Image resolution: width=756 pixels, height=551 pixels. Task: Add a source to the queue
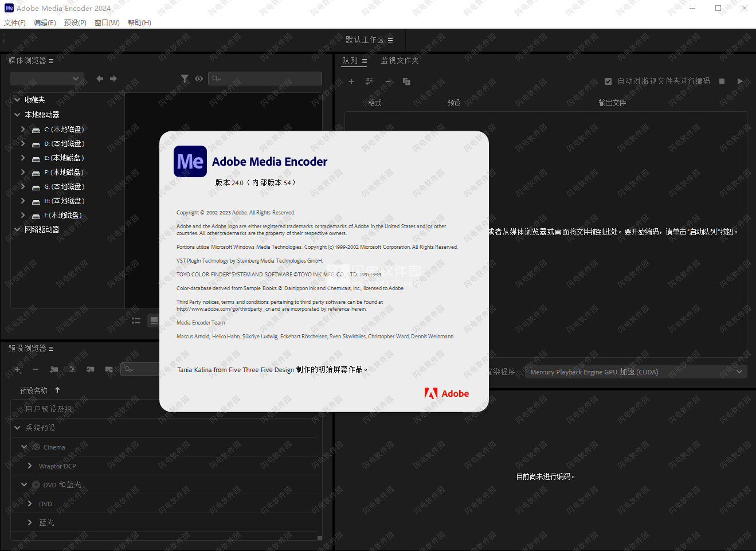pos(351,81)
